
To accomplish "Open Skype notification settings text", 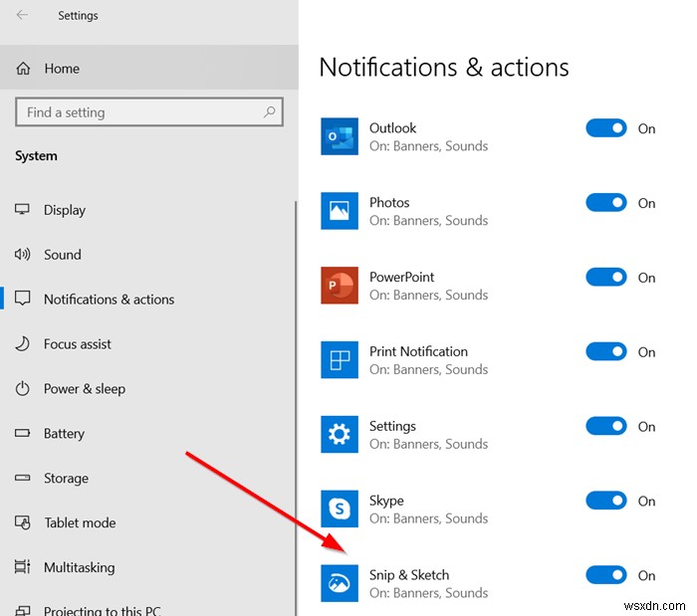I will point(428,510).
